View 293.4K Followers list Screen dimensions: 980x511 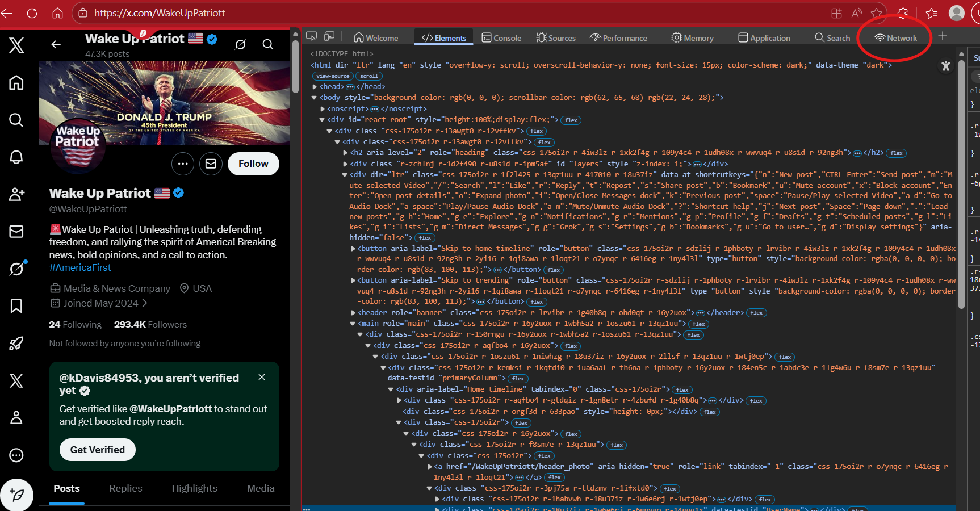point(150,325)
